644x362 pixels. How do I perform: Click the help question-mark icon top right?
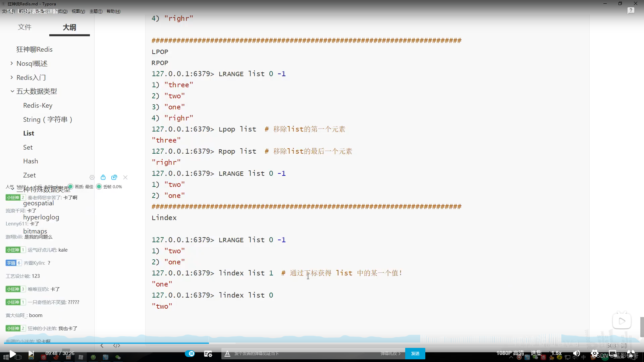coord(631,11)
